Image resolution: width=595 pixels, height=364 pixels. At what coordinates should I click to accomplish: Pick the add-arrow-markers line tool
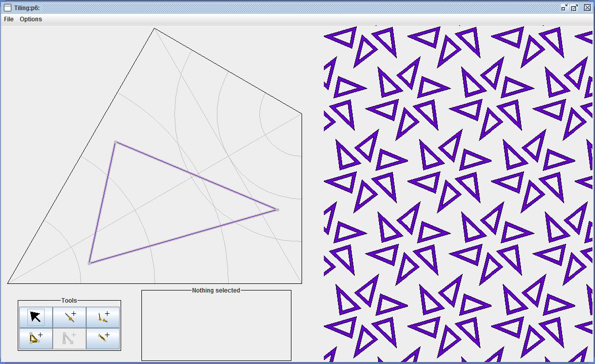[103, 317]
